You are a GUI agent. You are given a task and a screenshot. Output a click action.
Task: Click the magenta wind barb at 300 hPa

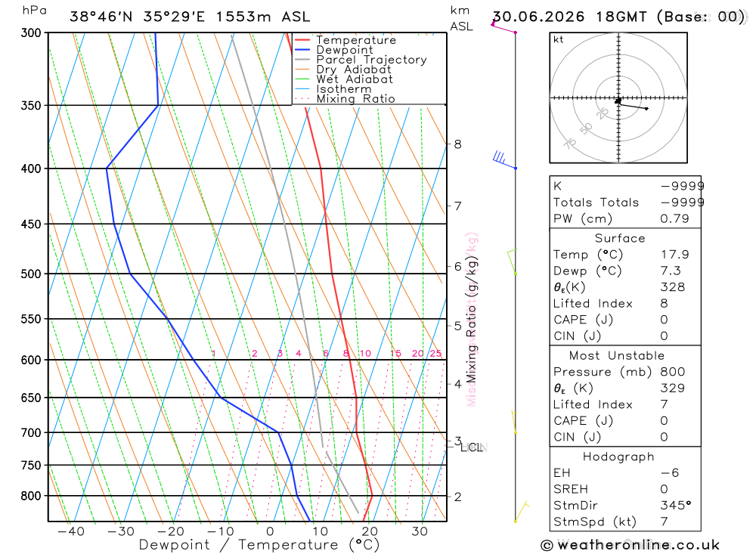tap(503, 26)
